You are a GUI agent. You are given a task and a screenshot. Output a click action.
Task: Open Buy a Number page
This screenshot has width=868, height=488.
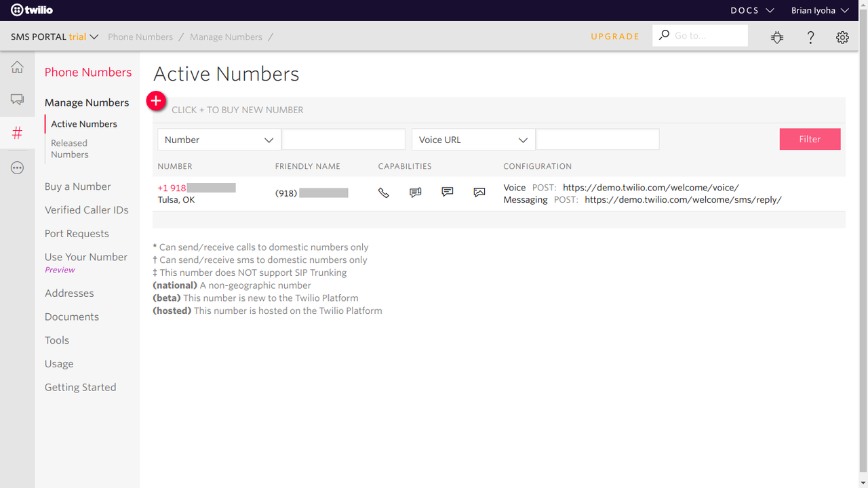click(78, 186)
